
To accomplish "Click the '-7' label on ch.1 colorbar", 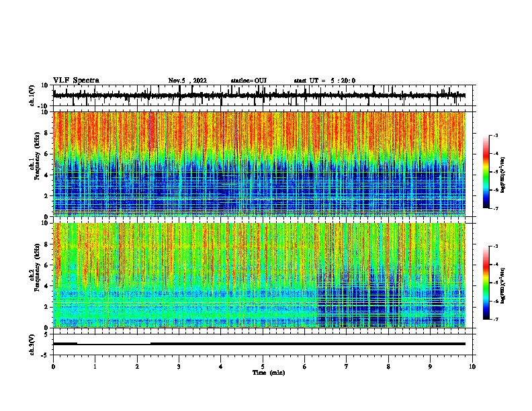I will click(495, 208).
